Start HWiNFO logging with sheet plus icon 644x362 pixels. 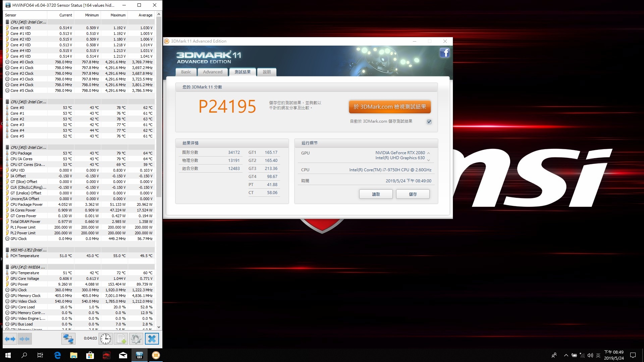click(121, 339)
